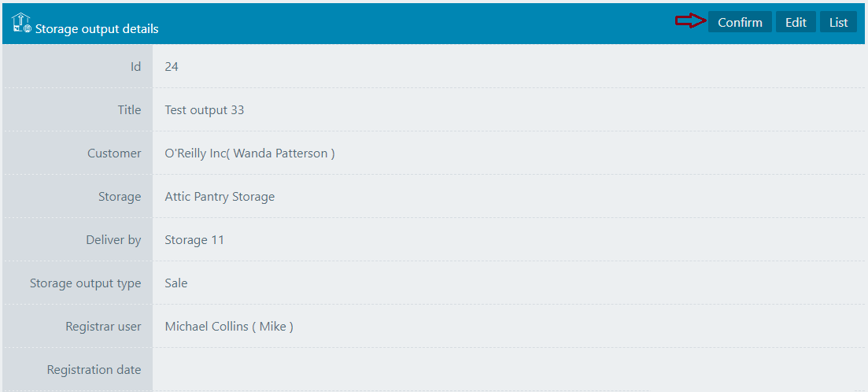Select the 'Attic Pantry Storage' value
This screenshot has height=392, width=868.
coord(220,197)
